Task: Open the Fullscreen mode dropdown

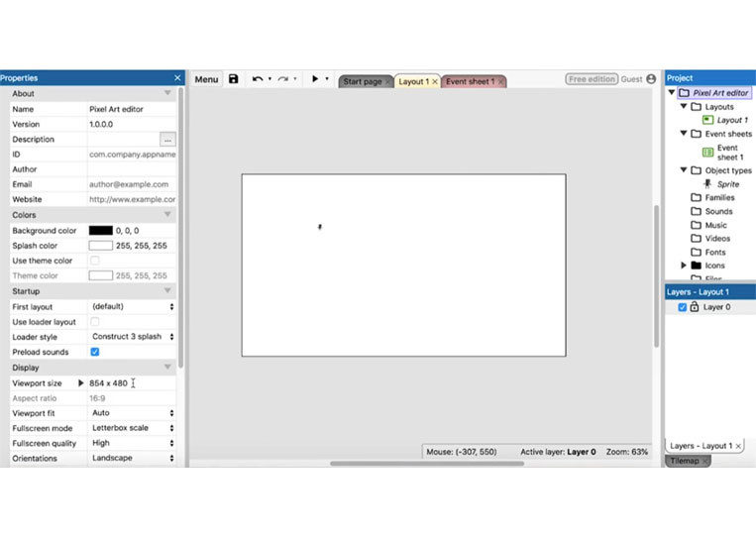Action: [x=132, y=428]
